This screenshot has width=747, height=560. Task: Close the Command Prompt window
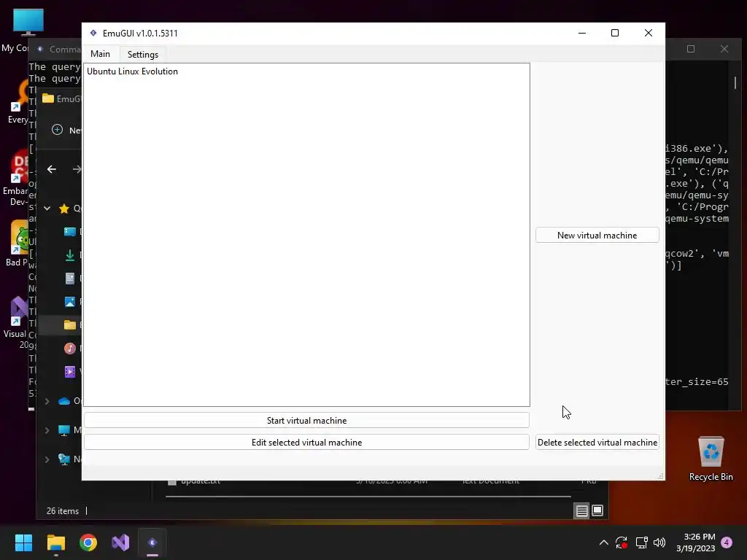pos(724,49)
